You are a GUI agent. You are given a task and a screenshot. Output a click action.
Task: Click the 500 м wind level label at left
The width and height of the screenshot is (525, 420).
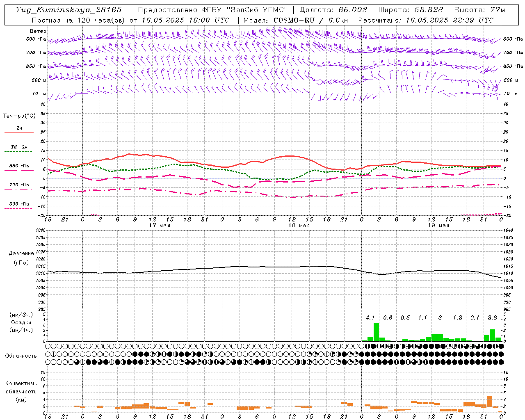(x=39, y=80)
